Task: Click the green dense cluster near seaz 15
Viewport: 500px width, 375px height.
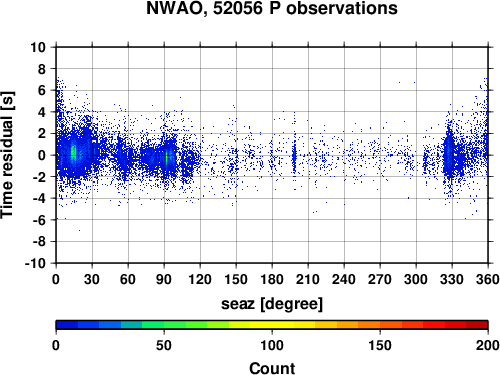Action: [74, 154]
